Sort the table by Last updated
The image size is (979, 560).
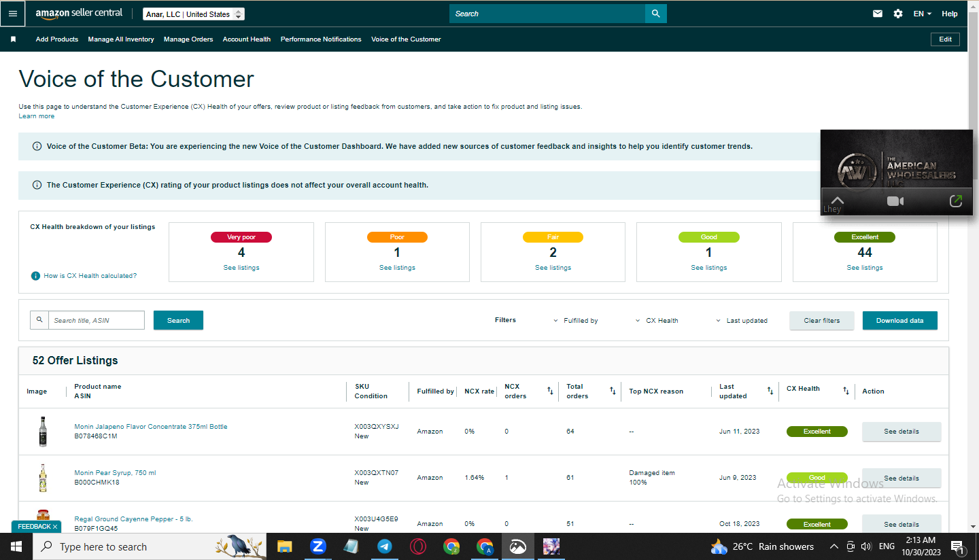point(770,391)
